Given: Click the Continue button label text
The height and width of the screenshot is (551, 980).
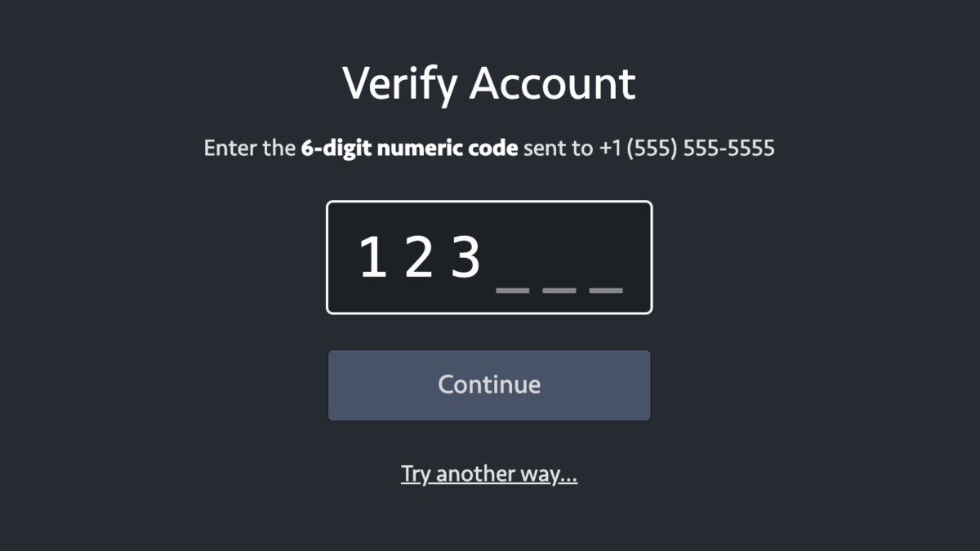Looking at the screenshot, I should click(488, 384).
